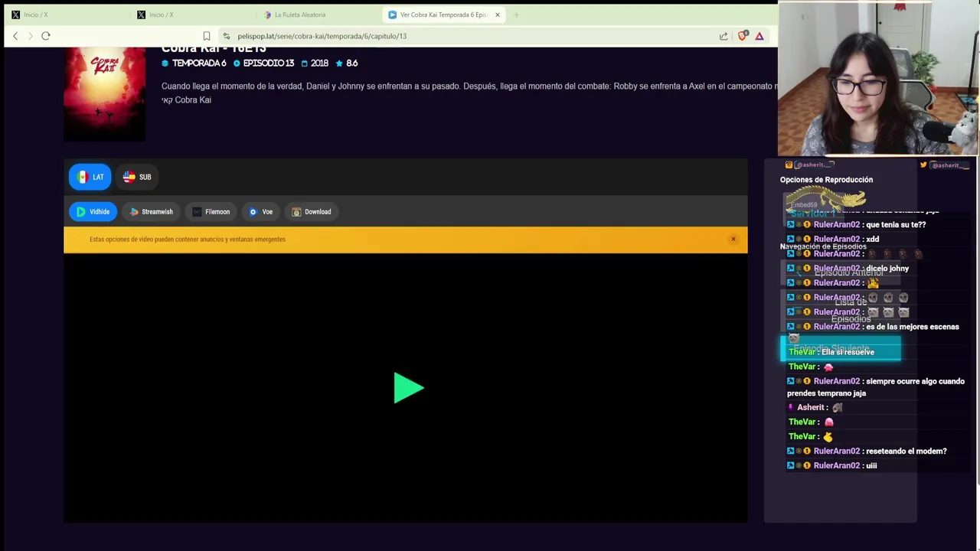This screenshot has height=551, width=980.
Task: Close the Cobra Kai tab
Action: 498,15
